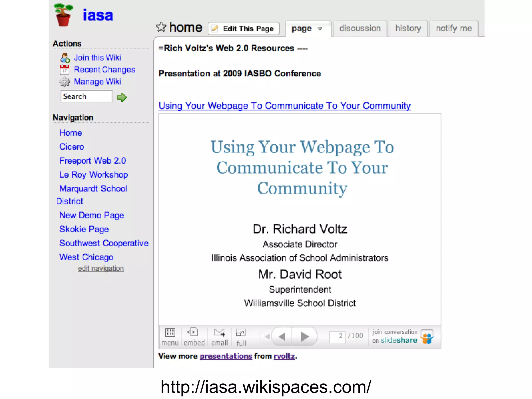Click the Search input field
The image size is (532, 399).
pos(87,96)
